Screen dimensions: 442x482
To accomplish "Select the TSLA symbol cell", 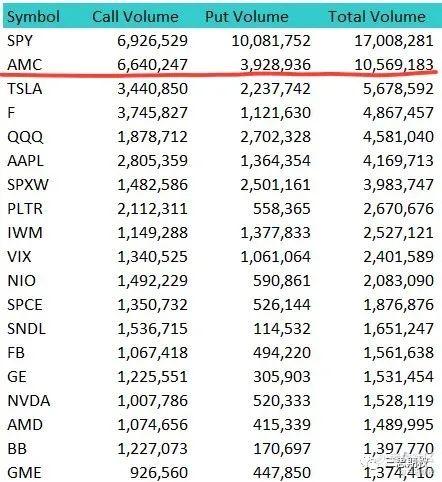I will pos(25,89).
